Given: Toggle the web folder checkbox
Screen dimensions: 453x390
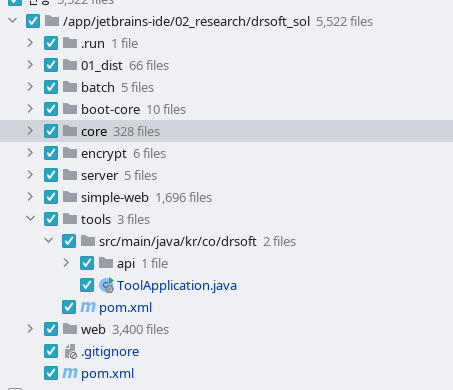Looking at the screenshot, I should [51, 329].
